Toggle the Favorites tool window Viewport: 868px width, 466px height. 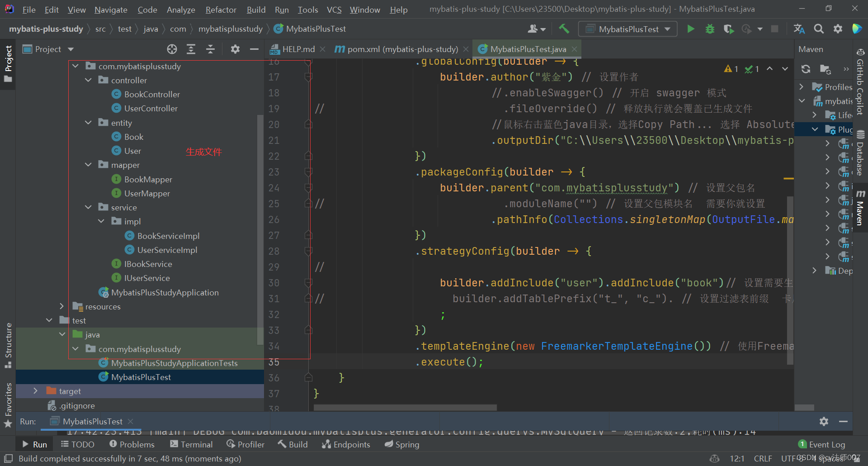pyautogui.click(x=8, y=405)
